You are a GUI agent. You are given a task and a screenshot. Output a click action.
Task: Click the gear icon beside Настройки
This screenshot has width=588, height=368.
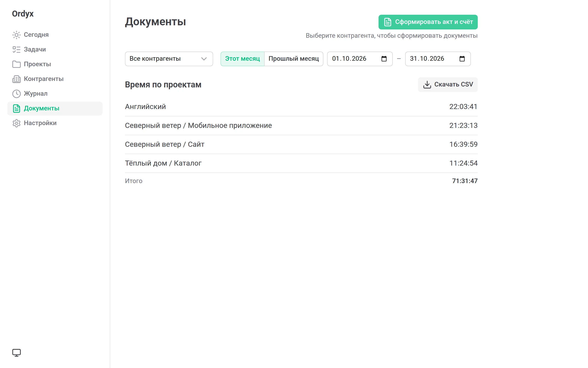point(17,123)
